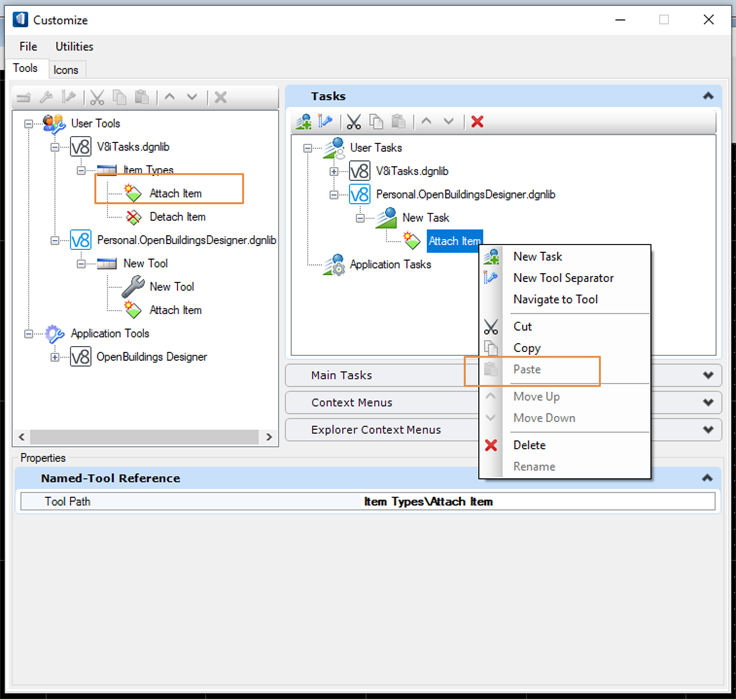This screenshot has height=699, width=736.
Task: Click Copy icon in left tools toolbar
Action: (x=120, y=97)
